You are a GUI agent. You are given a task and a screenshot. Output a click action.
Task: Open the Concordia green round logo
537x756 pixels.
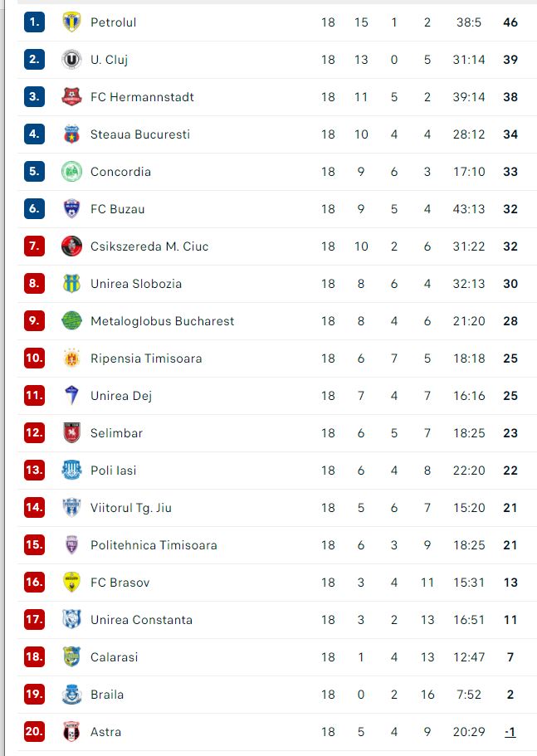click(x=71, y=172)
